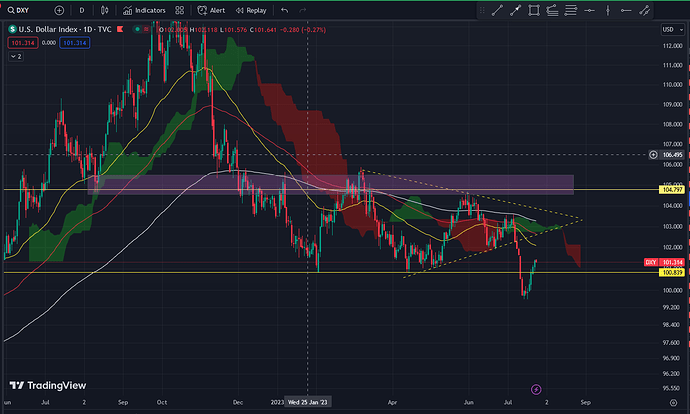The image size is (690, 414).
Task: Click the red sell price 101.314 button
Action: [x=23, y=43]
